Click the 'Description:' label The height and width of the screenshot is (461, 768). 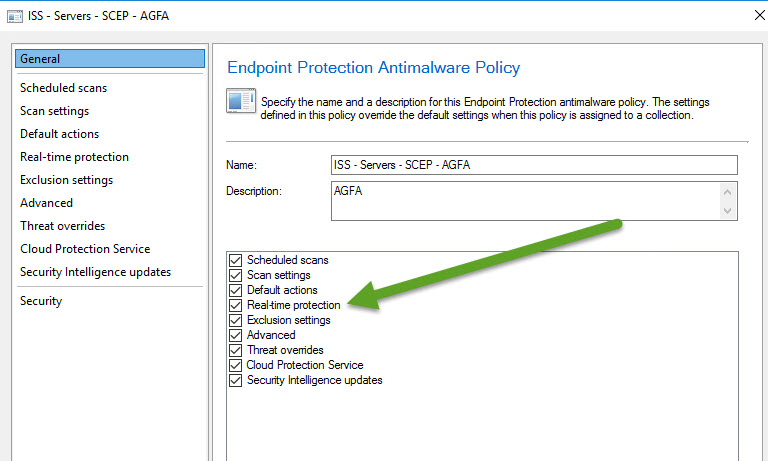tap(254, 191)
